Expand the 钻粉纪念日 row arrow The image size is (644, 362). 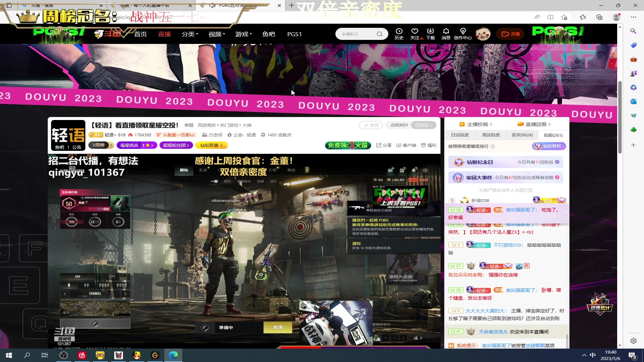click(x=557, y=162)
